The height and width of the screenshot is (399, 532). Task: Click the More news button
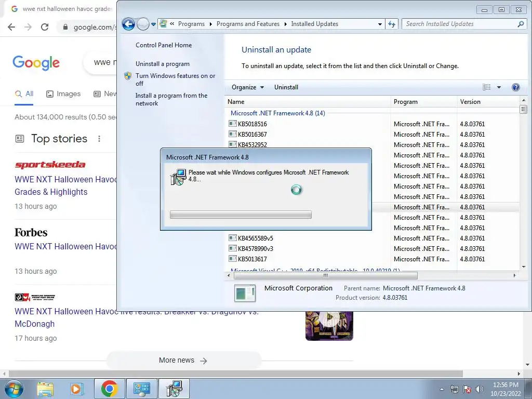point(183,361)
